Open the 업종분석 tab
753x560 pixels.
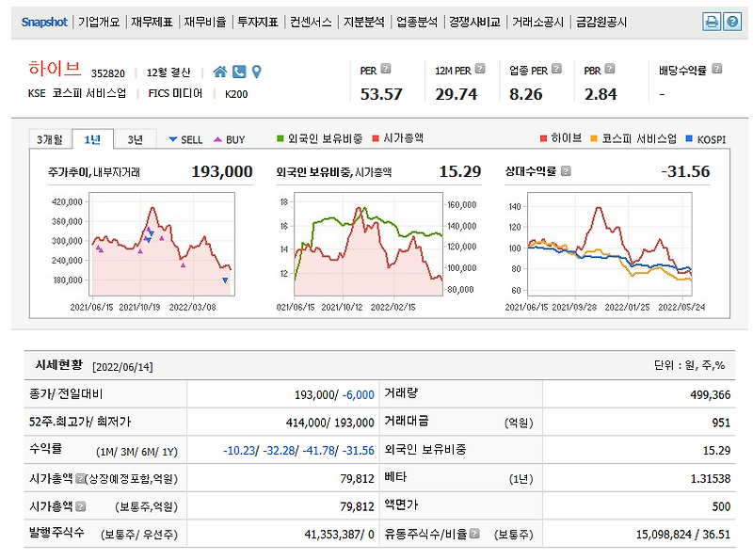(417, 22)
